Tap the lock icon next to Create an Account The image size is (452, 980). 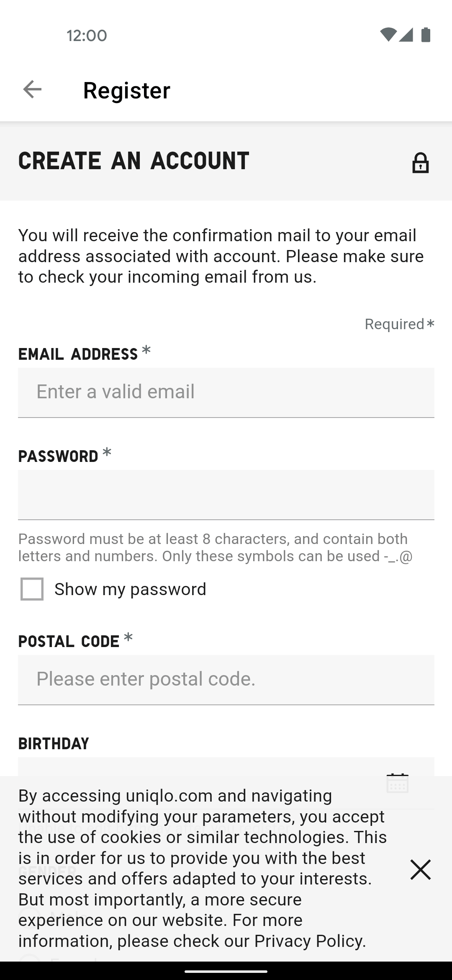[x=420, y=163]
